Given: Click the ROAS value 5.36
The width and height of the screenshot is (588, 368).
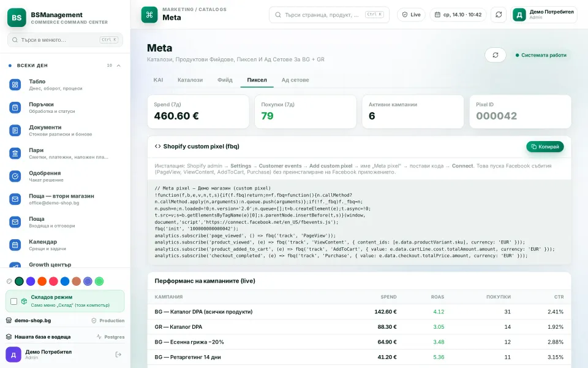Looking at the screenshot, I should point(439,357).
